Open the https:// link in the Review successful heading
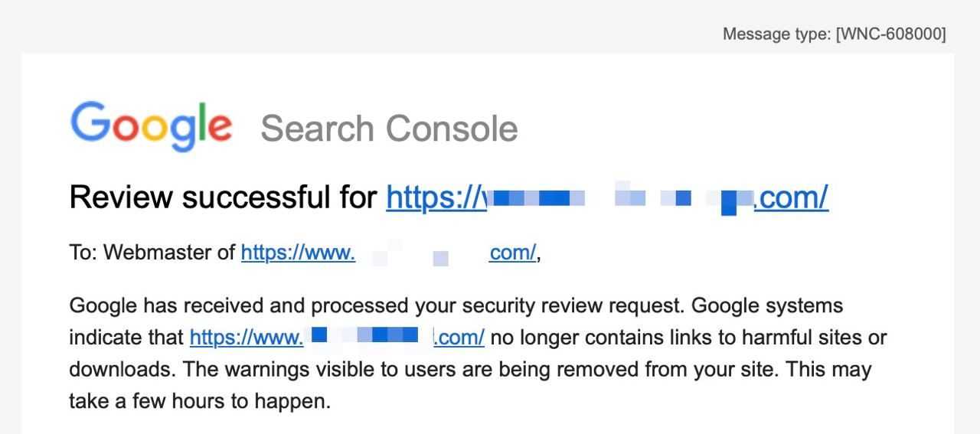Screen dimensions: 980x434 [436, 197]
